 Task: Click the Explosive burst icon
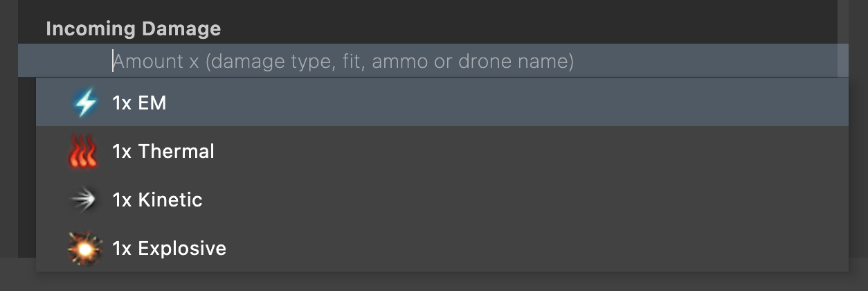tap(84, 248)
